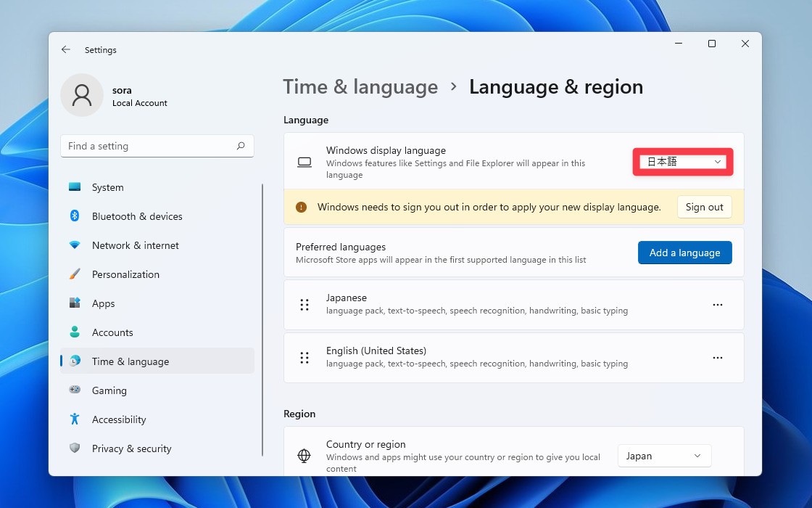
Task: Click the Accessibility figure icon
Action: tap(75, 419)
